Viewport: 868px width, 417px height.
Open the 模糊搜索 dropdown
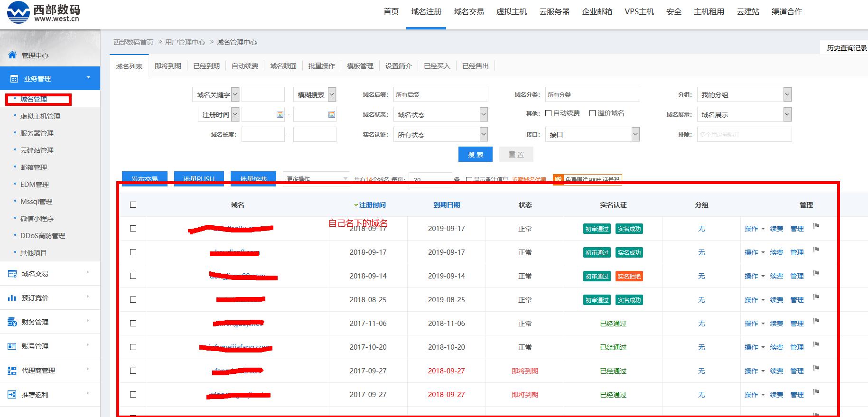315,95
